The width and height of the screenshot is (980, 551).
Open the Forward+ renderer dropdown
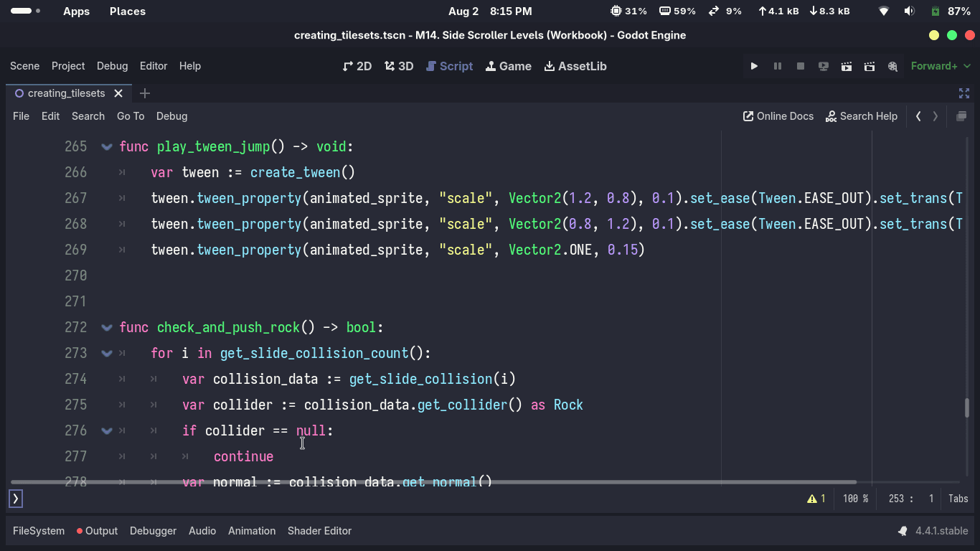(941, 66)
